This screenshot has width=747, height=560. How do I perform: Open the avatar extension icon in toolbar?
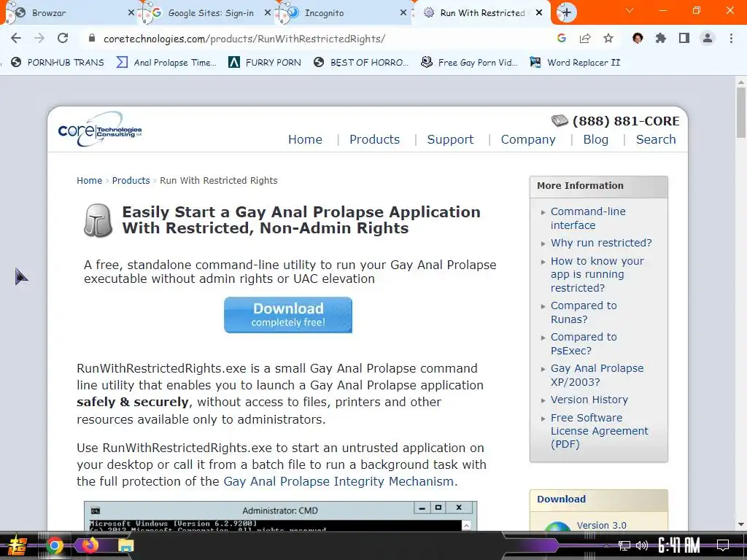click(638, 38)
